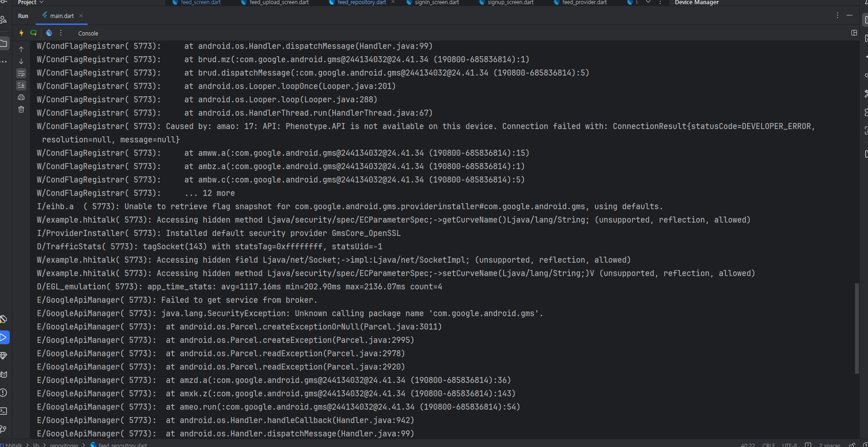Switch to feed_provider.dart editor tab
This screenshot has width=868, height=447.
point(580,2)
